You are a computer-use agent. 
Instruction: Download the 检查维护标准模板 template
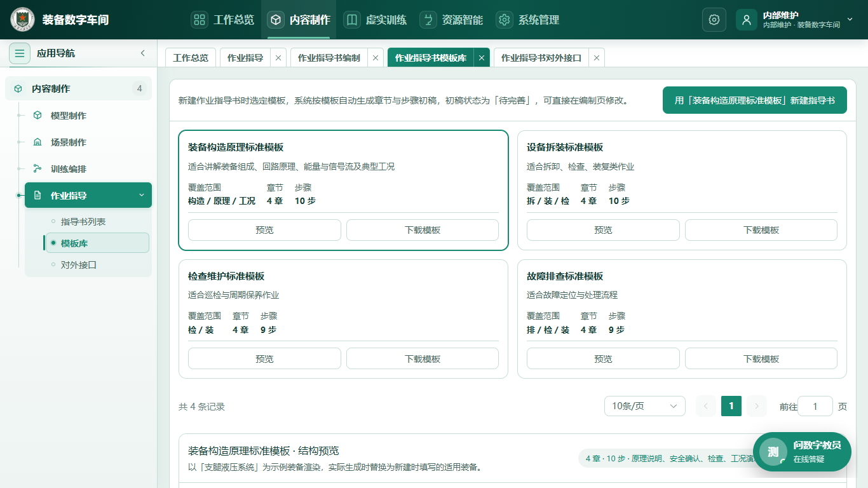pyautogui.click(x=423, y=359)
